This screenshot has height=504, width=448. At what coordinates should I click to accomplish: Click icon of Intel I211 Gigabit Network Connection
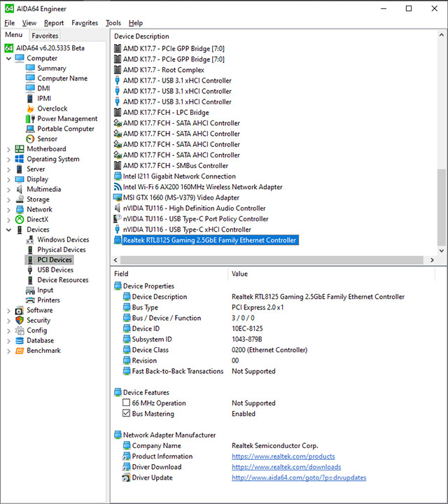point(118,176)
